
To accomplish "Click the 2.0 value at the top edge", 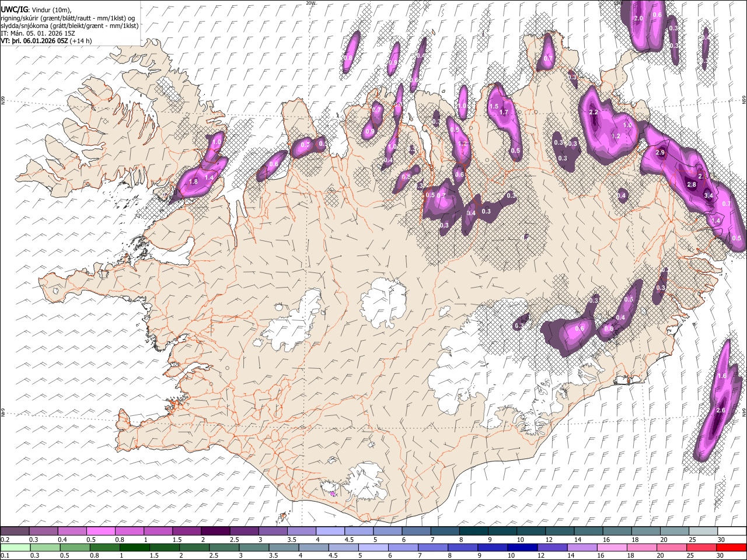I will pyautogui.click(x=638, y=19).
